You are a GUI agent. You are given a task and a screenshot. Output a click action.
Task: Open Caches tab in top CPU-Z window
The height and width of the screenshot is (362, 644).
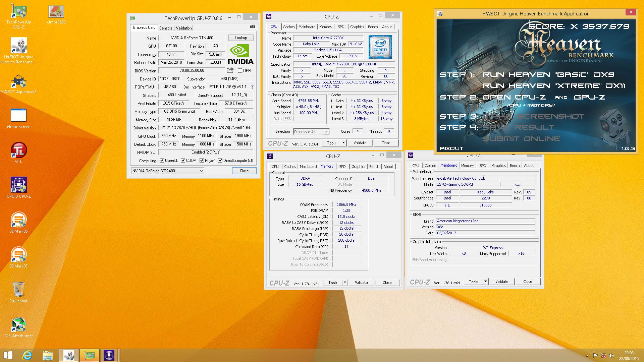coord(288,27)
